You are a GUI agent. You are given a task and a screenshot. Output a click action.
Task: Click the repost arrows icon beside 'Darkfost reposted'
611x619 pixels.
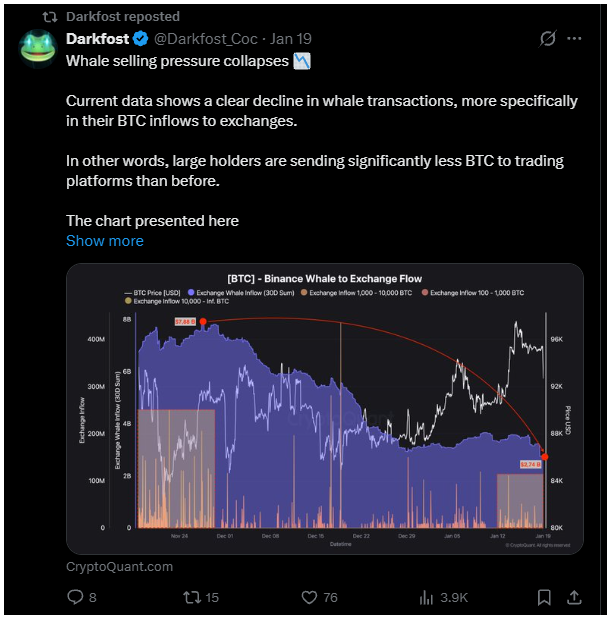47,16
